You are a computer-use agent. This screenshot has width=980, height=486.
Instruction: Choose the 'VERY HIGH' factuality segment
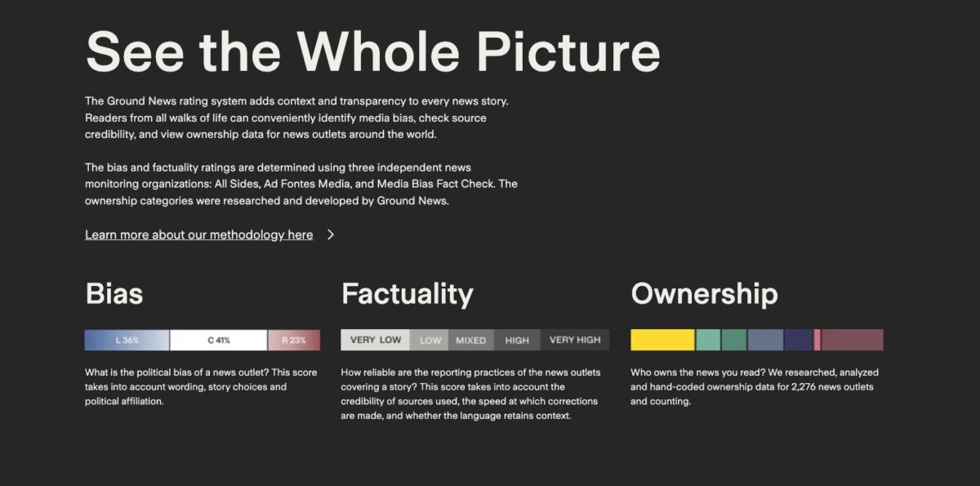point(575,340)
